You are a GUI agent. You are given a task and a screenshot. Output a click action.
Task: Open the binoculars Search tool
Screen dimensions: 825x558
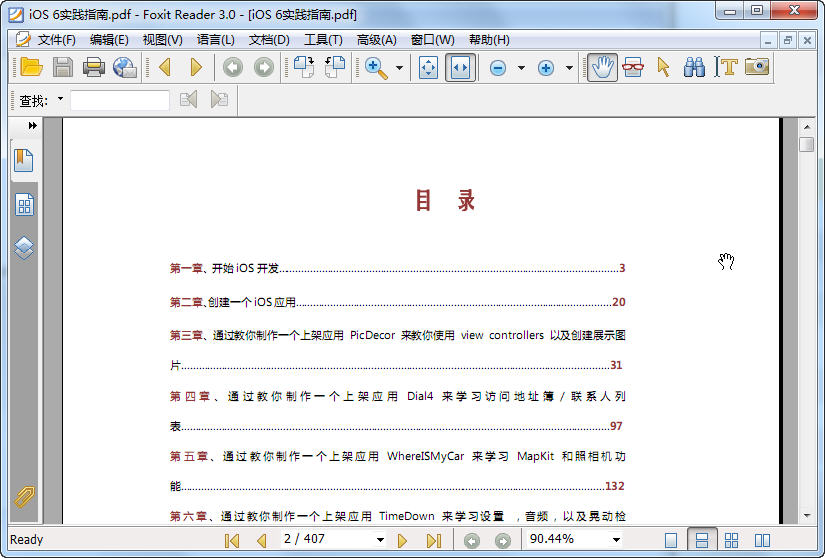point(695,67)
